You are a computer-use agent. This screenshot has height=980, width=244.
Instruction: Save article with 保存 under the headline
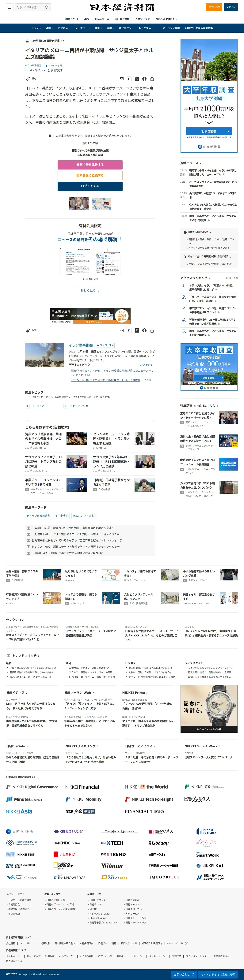pos(31,79)
